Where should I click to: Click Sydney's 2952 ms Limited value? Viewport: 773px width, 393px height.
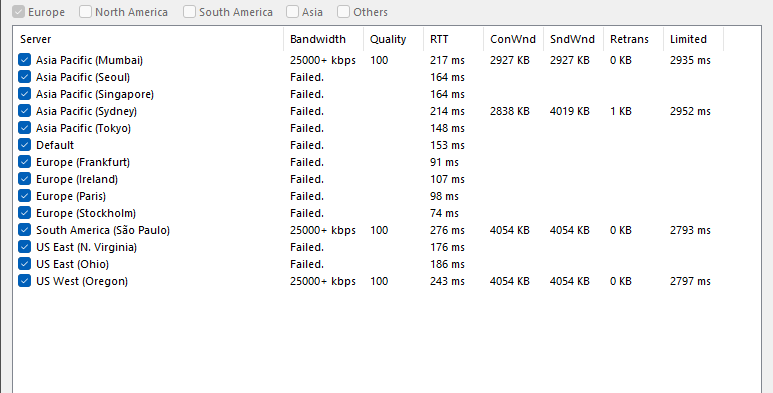(x=690, y=111)
